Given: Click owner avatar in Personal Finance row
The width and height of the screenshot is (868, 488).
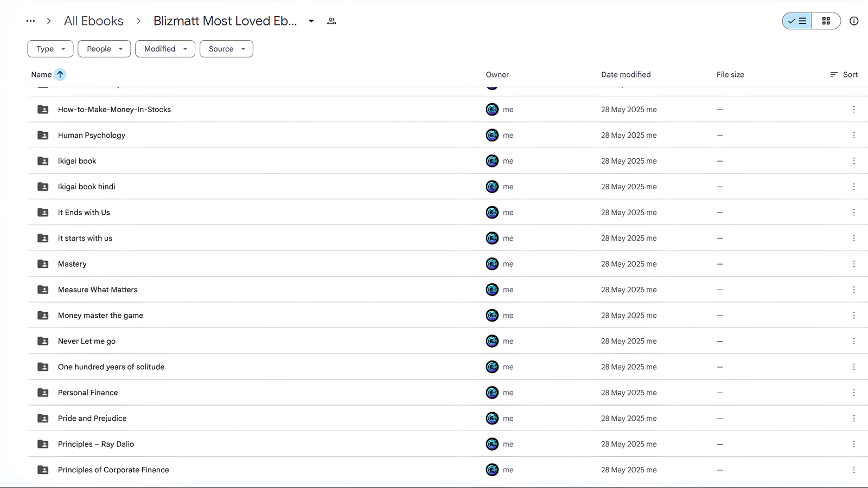Looking at the screenshot, I should 492,393.
